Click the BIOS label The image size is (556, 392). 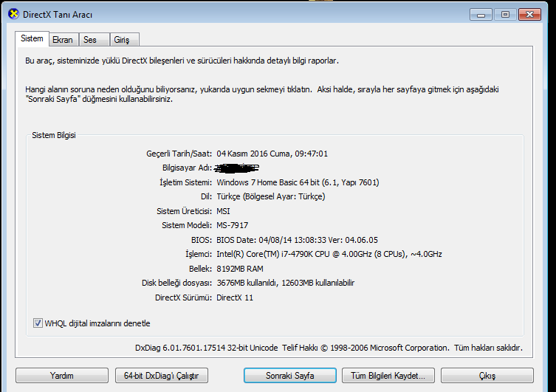pos(202,240)
